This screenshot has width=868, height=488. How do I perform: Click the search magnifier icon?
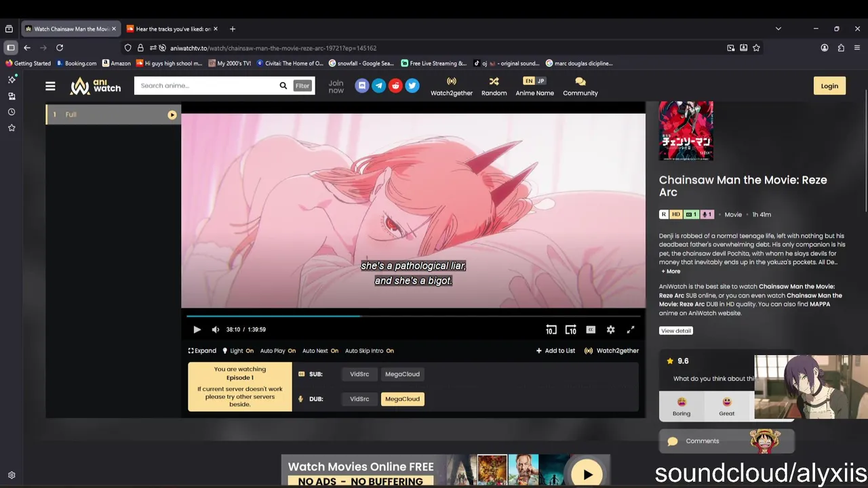(283, 85)
